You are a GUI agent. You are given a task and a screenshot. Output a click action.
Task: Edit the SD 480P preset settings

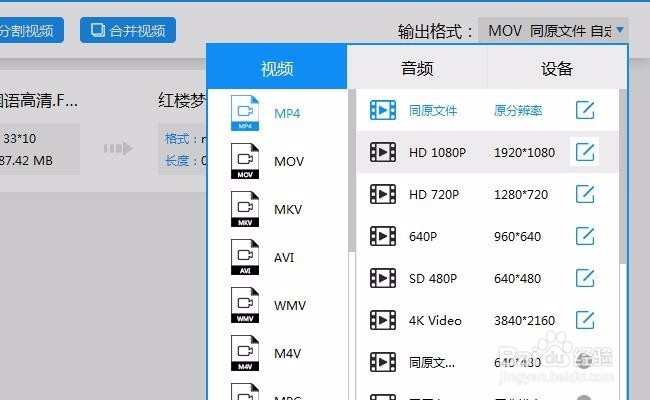[585, 278]
